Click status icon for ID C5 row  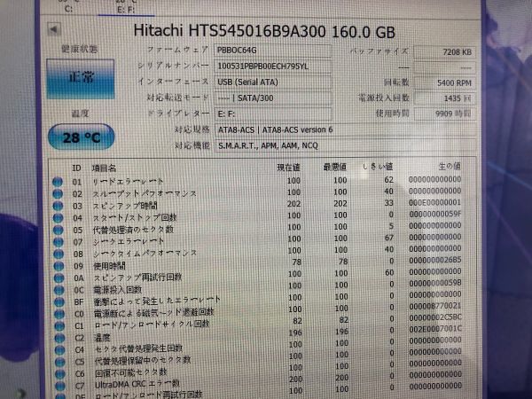point(60,362)
